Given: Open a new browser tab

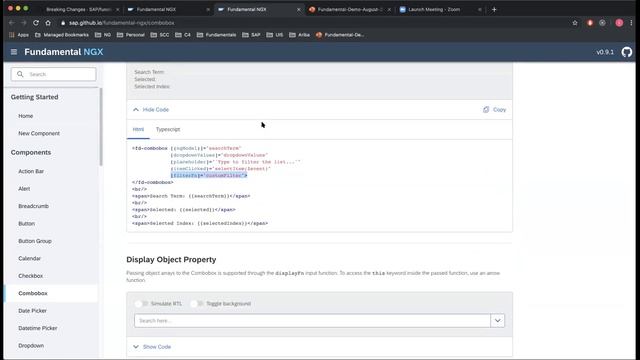Looking at the screenshot, I should click(x=494, y=9).
